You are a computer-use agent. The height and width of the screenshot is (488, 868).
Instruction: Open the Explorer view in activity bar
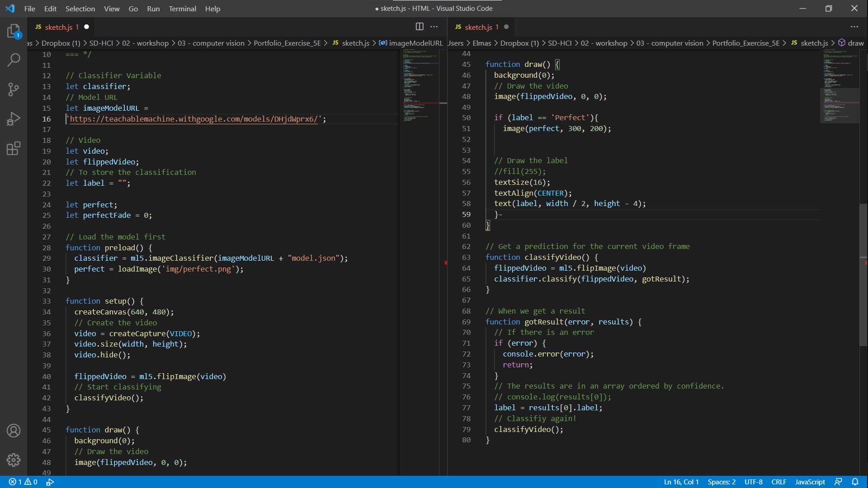(14, 32)
